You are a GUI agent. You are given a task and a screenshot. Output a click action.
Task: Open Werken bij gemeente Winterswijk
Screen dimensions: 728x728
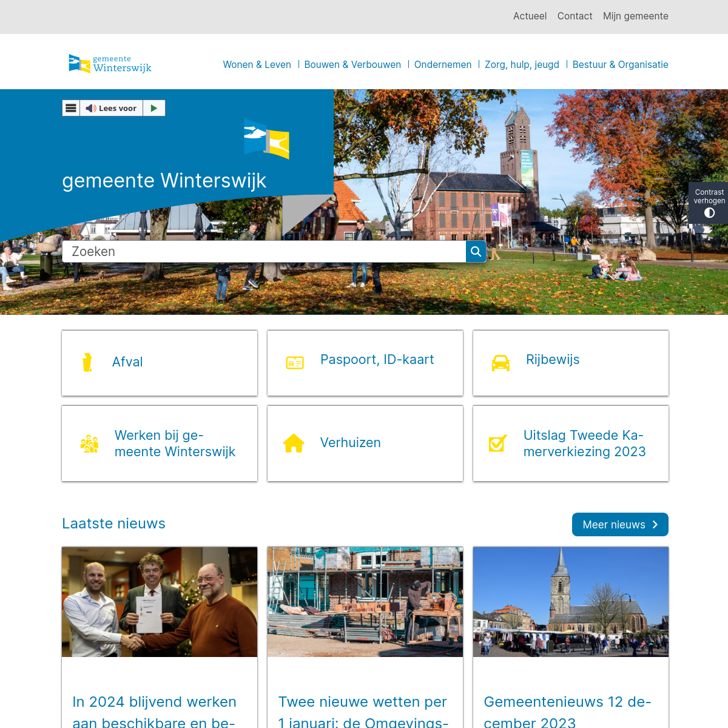coord(160,443)
